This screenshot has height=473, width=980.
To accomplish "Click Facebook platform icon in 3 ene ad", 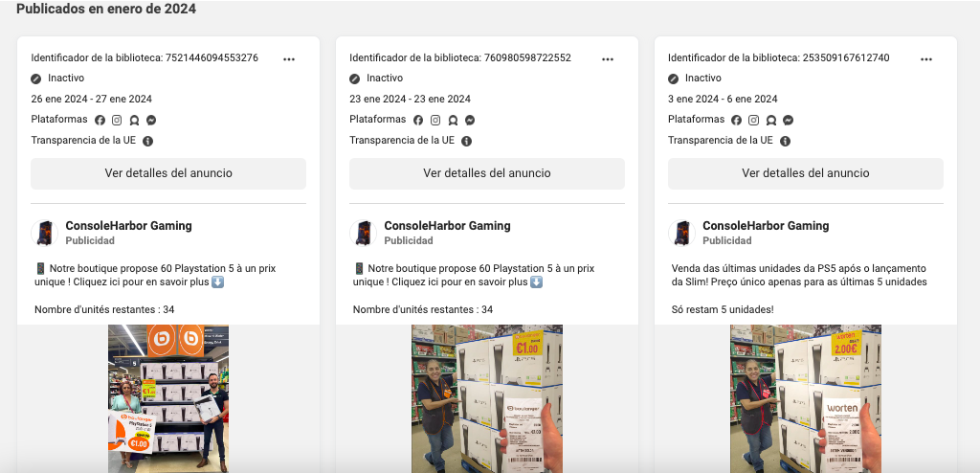I will pyautogui.click(x=737, y=120).
